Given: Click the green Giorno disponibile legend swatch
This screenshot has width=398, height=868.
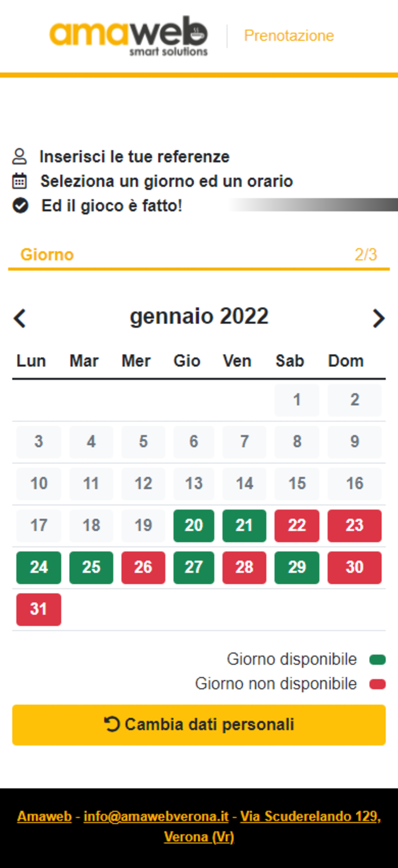Looking at the screenshot, I should (x=377, y=659).
